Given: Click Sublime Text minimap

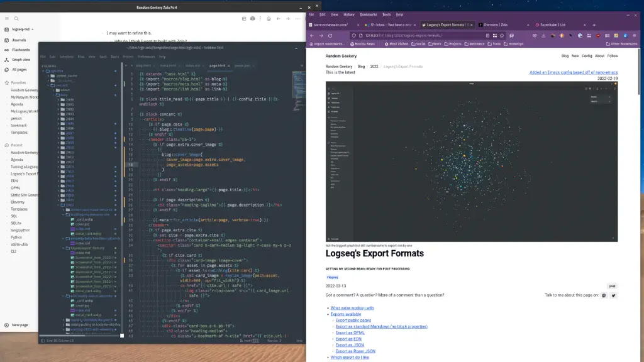Looking at the screenshot, I should pos(299,90).
